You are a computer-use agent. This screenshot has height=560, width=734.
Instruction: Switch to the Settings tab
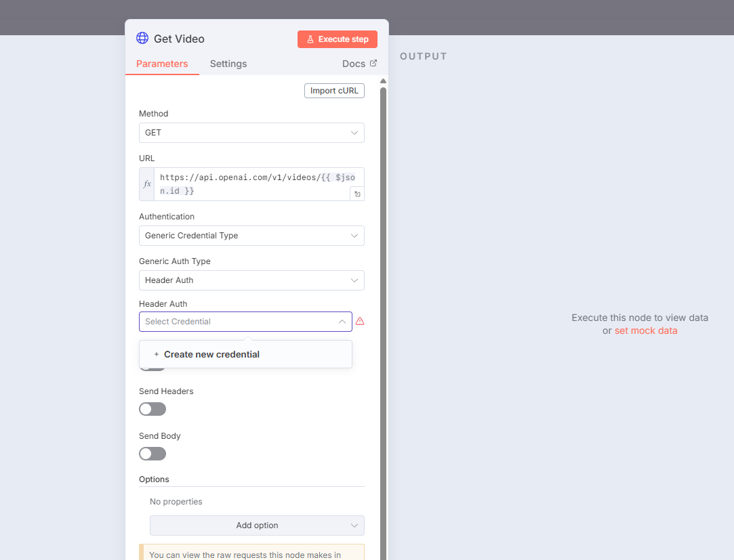pos(228,64)
